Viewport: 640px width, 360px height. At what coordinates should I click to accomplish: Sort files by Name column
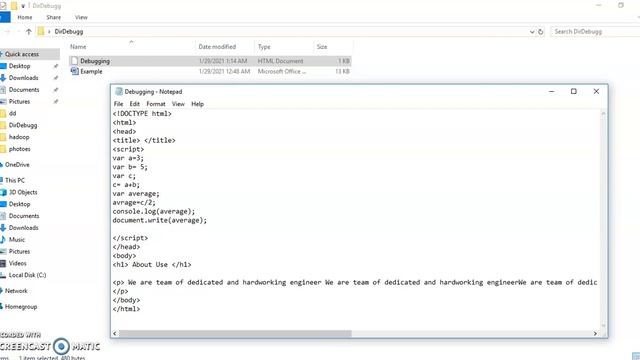coord(78,47)
